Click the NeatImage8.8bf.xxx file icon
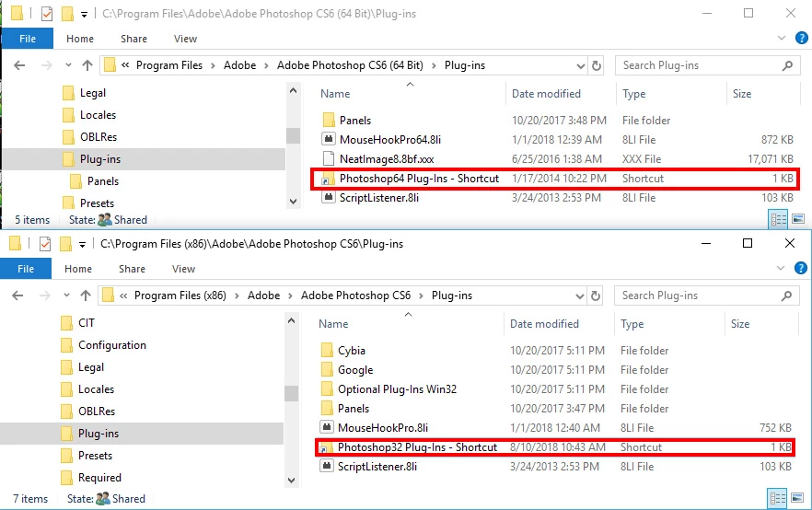The height and width of the screenshot is (510, 812). point(328,159)
